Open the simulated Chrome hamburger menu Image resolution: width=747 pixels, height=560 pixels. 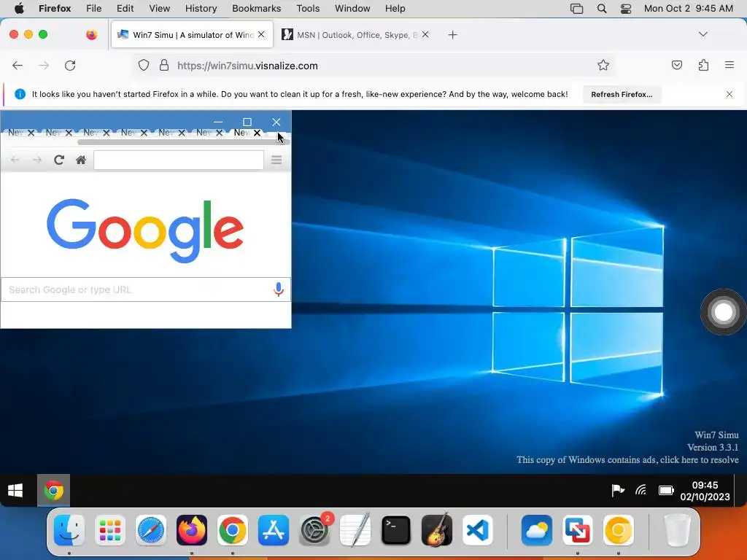click(276, 160)
